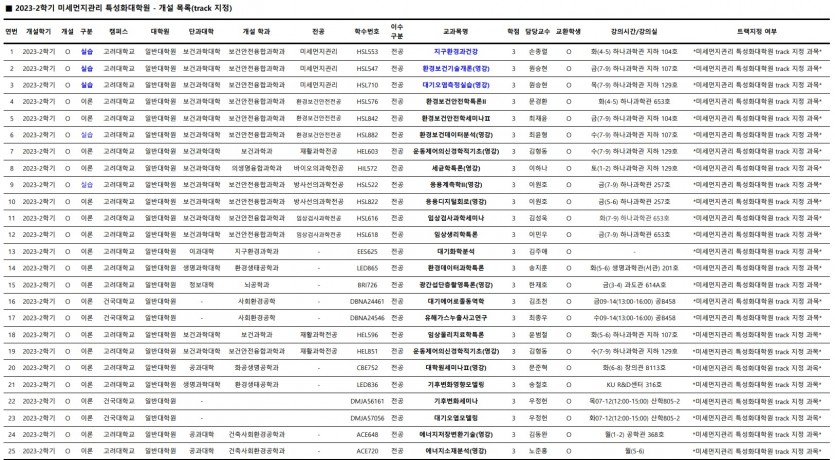The height and width of the screenshot is (460, 835).
Task: Select course code 'ACE720'
Action: [x=367, y=451]
